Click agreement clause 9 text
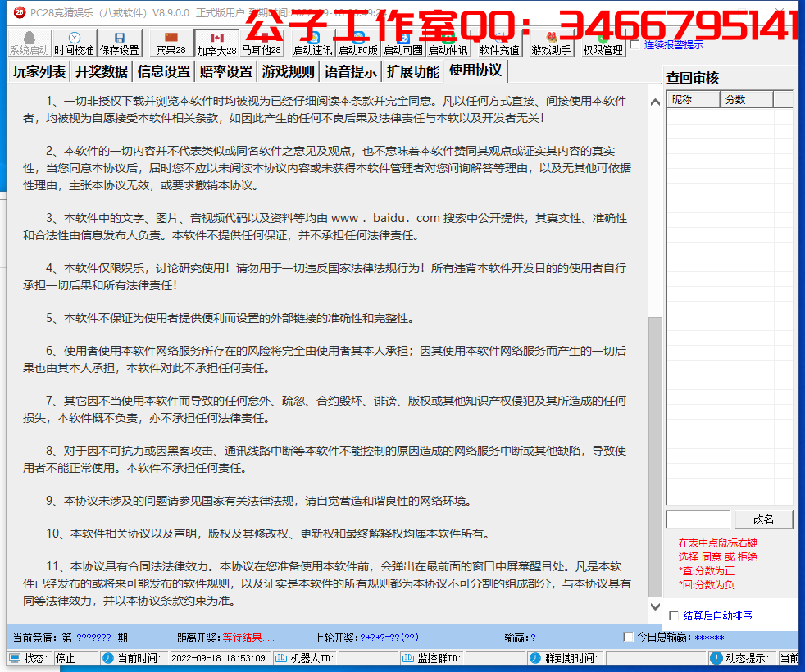This screenshot has height=672, width=805. point(259,501)
